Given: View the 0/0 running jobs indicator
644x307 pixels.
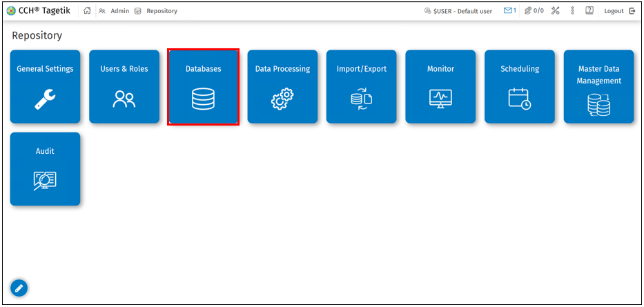Looking at the screenshot, I should click(x=534, y=11).
